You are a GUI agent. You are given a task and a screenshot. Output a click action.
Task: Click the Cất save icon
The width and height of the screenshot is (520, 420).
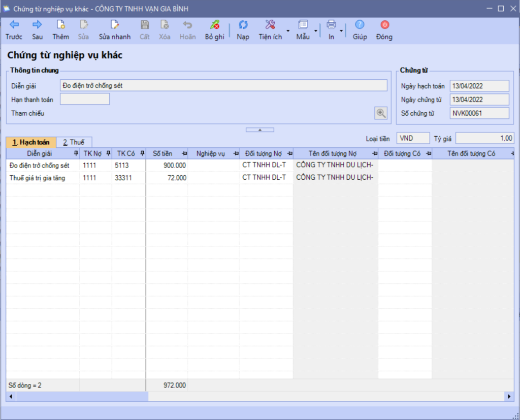pyautogui.click(x=145, y=30)
